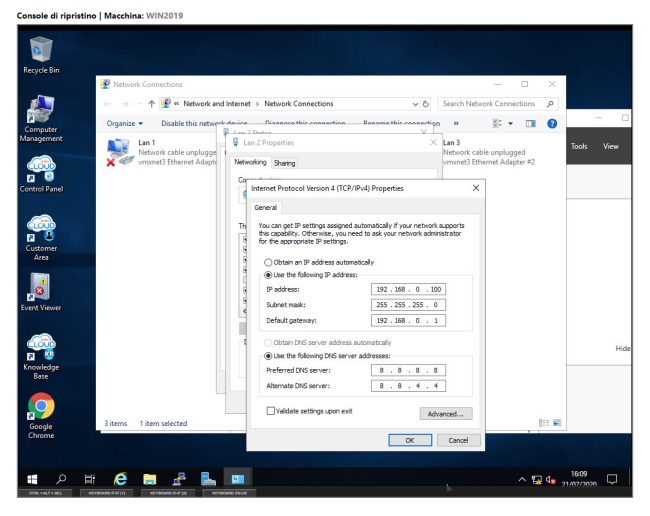Image resolution: width=650 pixels, height=516 pixels.
Task: Switch to Sharing tab in Lan 2 Properties
Action: tap(284, 163)
